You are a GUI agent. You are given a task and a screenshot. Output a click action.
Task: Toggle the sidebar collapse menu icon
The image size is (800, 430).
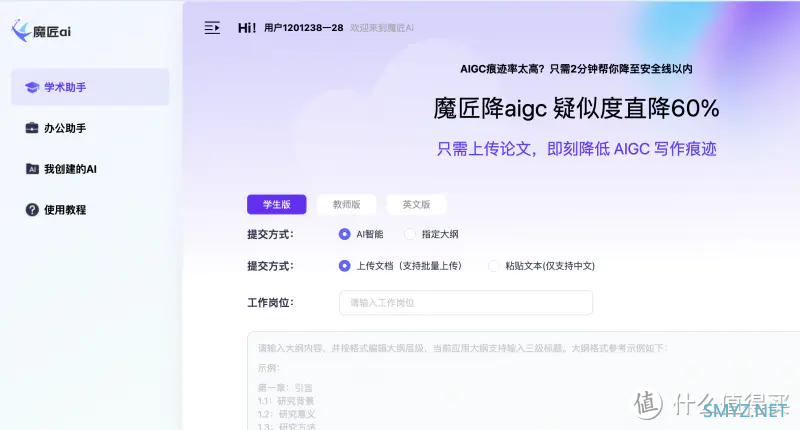pos(212,28)
